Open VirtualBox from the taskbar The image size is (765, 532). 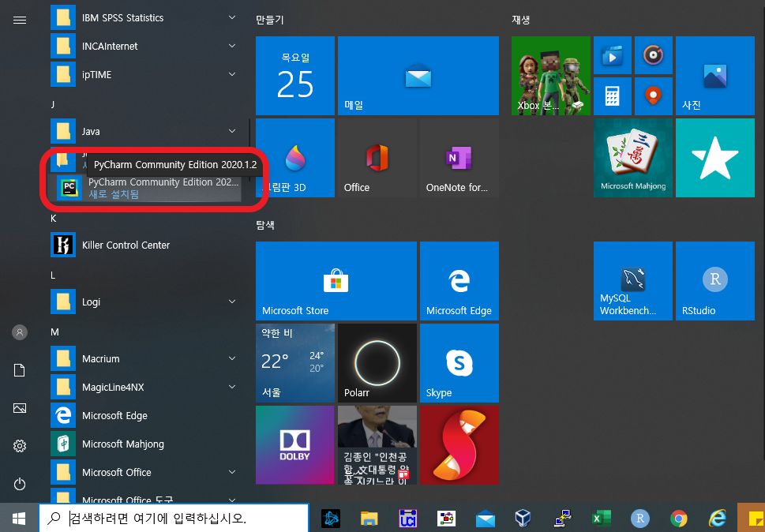(x=523, y=519)
